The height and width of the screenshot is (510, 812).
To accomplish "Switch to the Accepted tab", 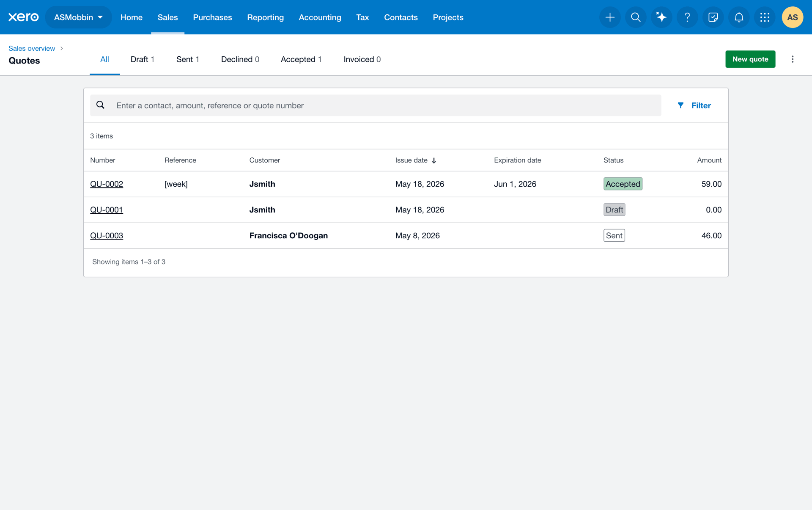I will (301, 59).
